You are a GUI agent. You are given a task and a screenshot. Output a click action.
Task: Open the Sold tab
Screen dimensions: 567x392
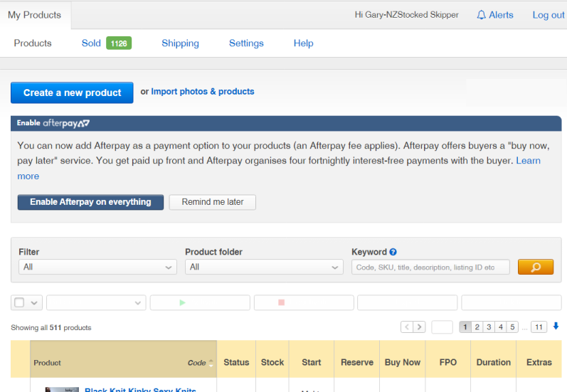(91, 43)
